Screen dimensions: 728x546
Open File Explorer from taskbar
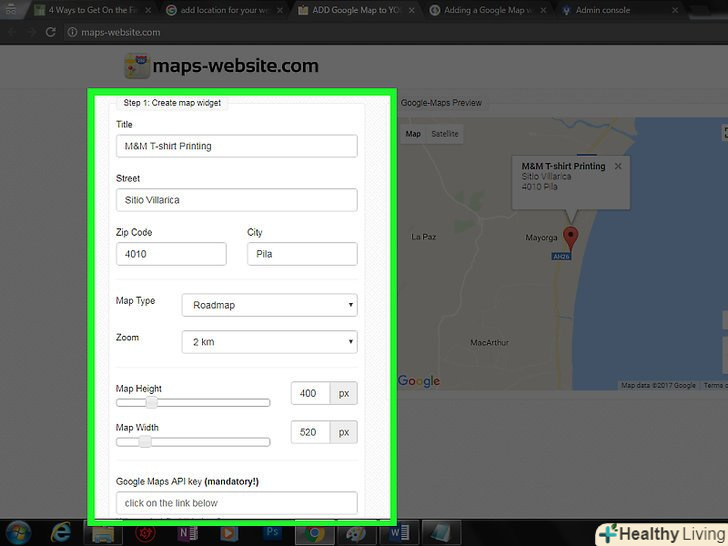click(103, 533)
